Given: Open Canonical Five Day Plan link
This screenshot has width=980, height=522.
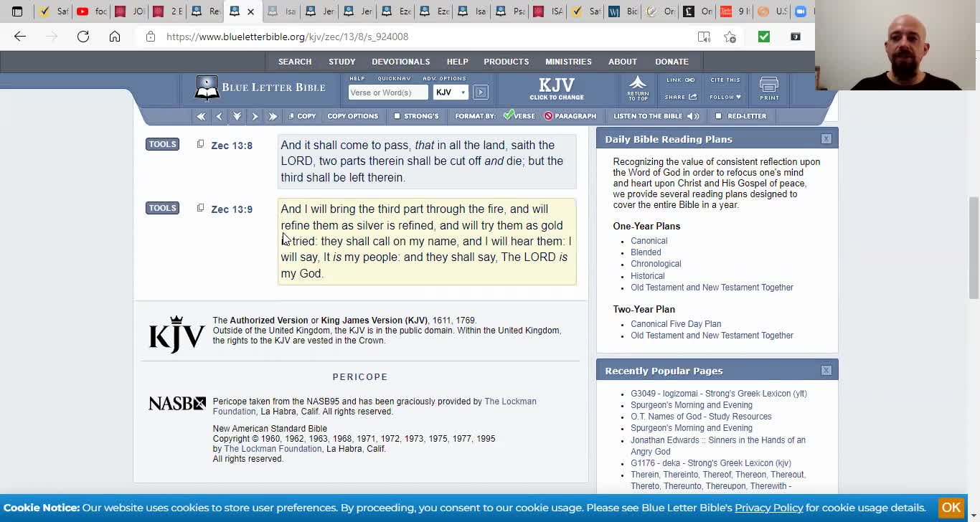Looking at the screenshot, I should coord(676,324).
